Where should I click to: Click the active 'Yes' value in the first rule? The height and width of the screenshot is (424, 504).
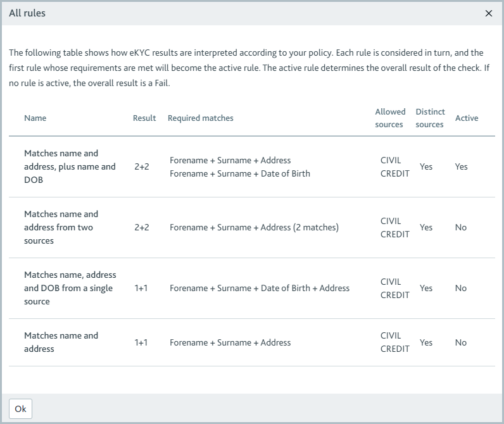(x=461, y=166)
